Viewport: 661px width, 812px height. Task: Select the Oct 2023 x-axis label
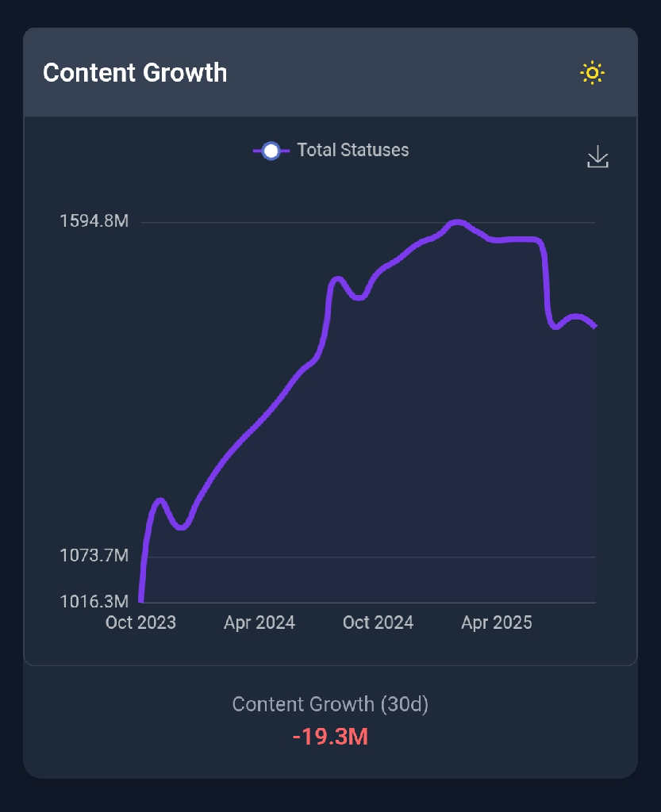(140, 622)
